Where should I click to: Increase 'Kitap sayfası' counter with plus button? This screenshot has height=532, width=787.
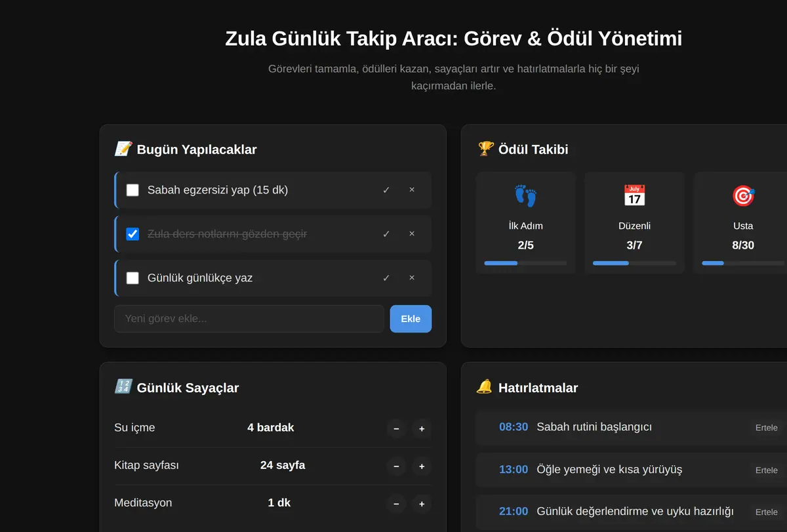pyautogui.click(x=422, y=466)
